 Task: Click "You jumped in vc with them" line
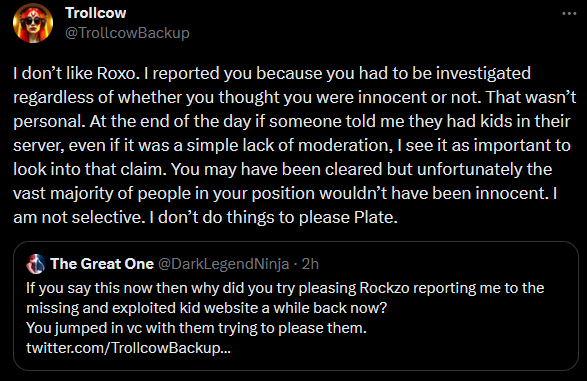(x=197, y=328)
